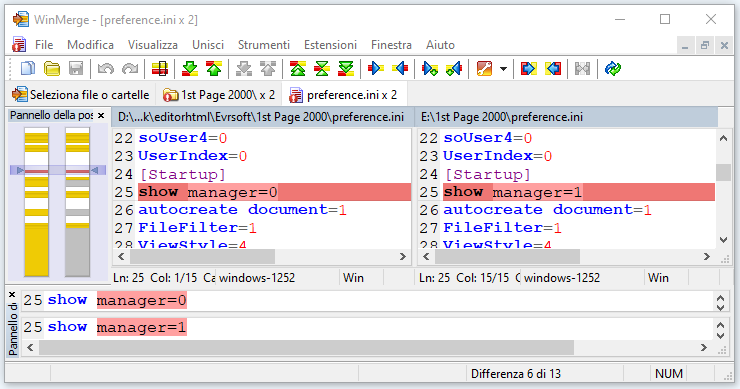Open the Aiuto menu
The image size is (740, 389).
coord(440,45)
